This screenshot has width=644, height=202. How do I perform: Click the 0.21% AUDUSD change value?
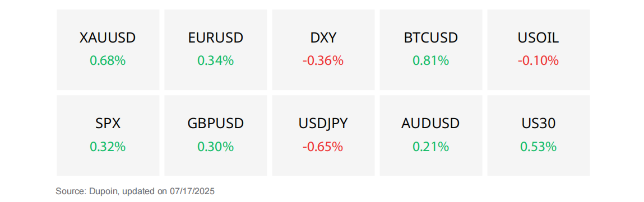pyautogui.click(x=431, y=147)
